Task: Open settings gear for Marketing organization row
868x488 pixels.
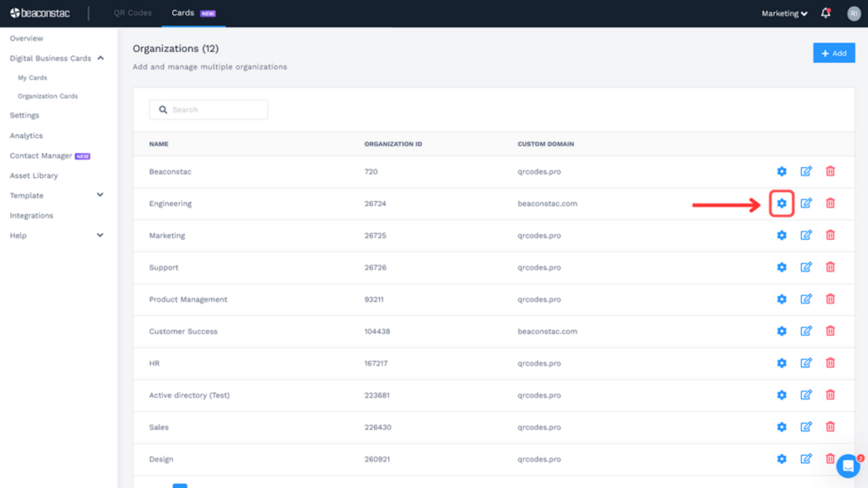Action: [782, 235]
